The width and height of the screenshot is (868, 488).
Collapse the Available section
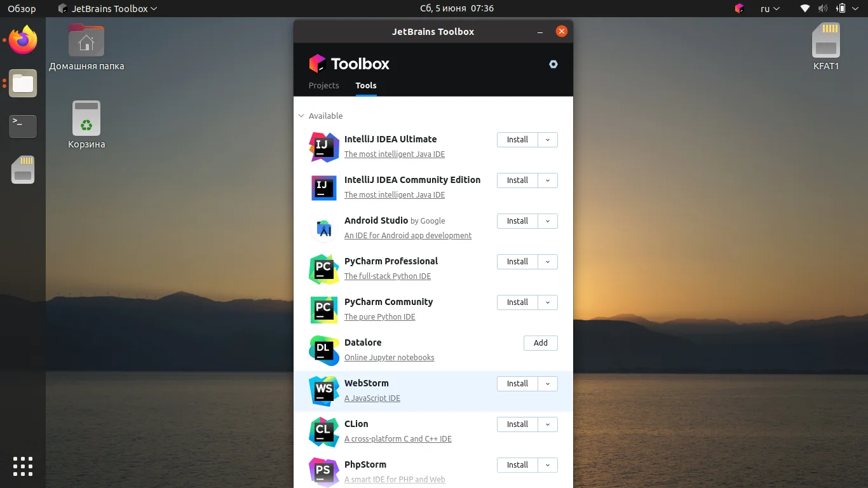click(301, 116)
